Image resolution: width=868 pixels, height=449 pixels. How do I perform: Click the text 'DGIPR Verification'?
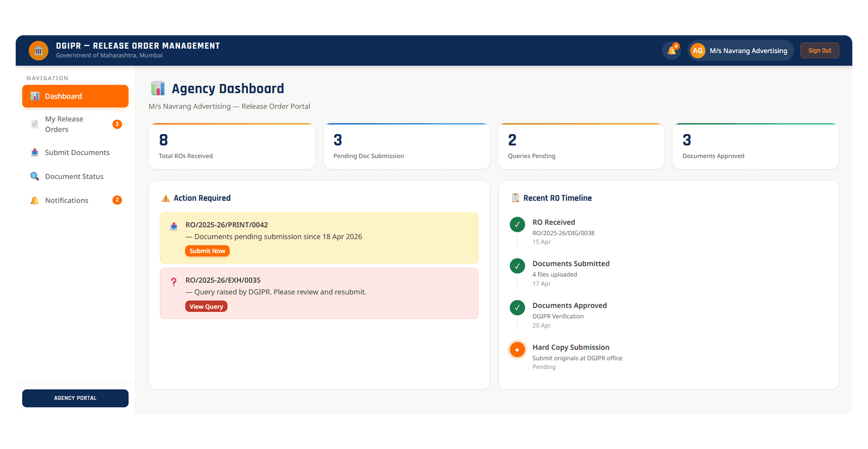click(558, 316)
